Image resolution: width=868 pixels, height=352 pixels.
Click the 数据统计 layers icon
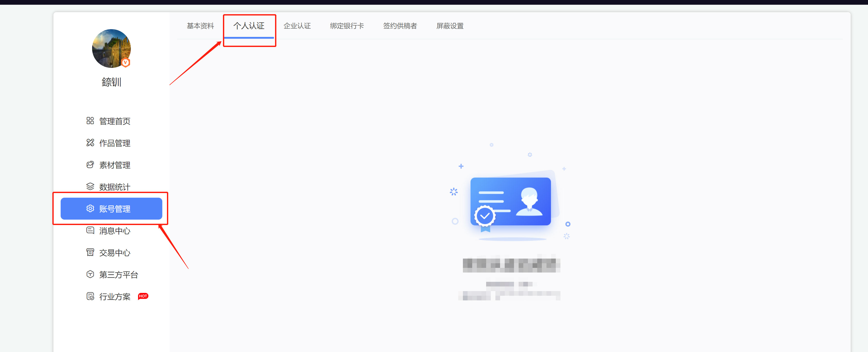coord(90,187)
